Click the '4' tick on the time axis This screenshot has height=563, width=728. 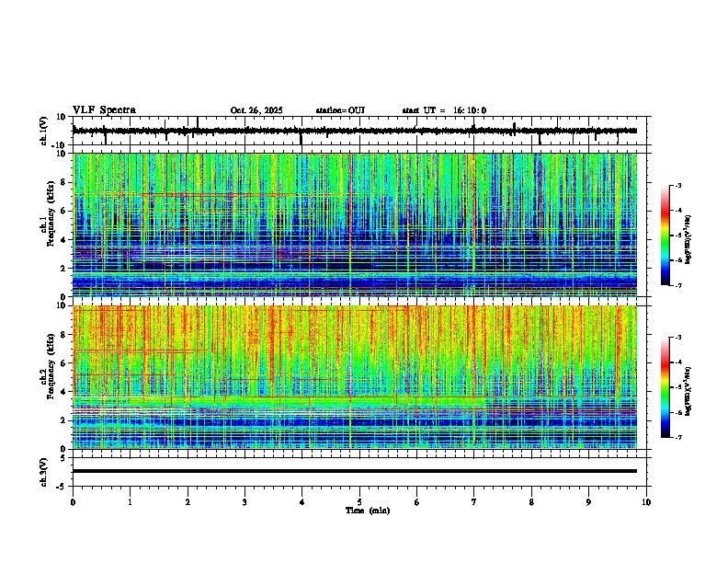point(302,502)
